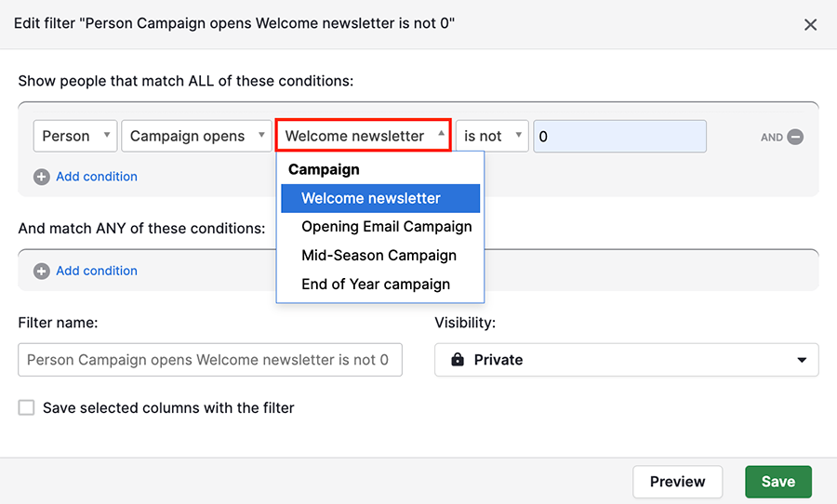Select Welcome newsletter from campaign list
Viewport: 837px width, 504px height.
[x=380, y=198]
